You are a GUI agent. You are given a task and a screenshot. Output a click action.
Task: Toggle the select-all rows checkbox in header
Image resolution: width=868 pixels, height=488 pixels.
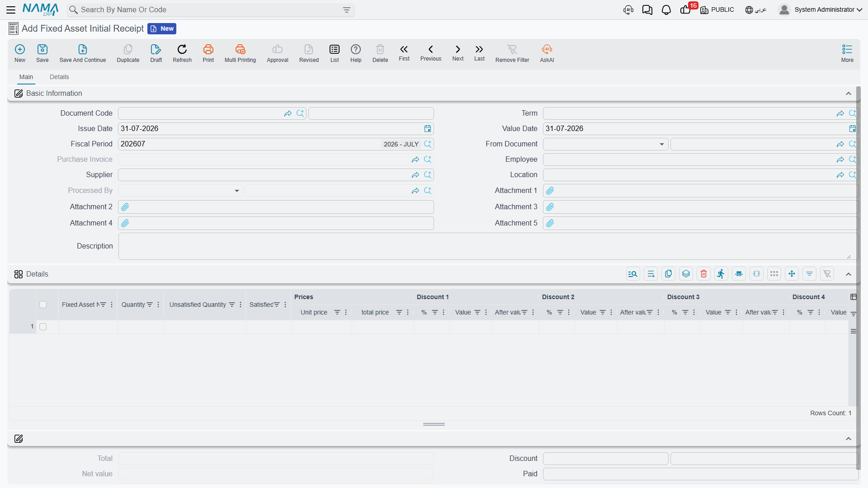tap(43, 305)
